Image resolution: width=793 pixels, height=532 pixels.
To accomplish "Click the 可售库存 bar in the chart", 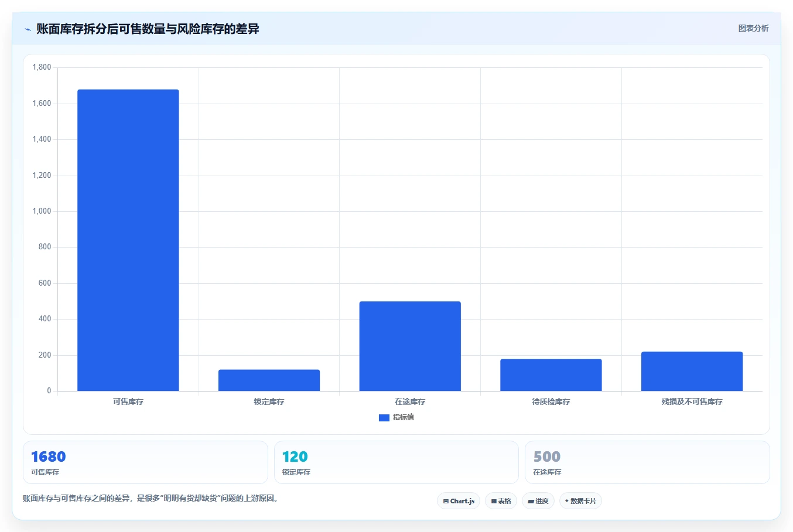I will [128, 240].
